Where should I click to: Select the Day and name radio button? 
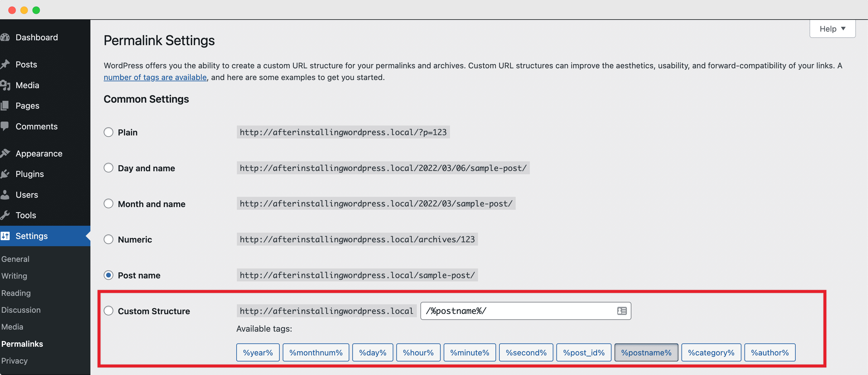point(108,168)
